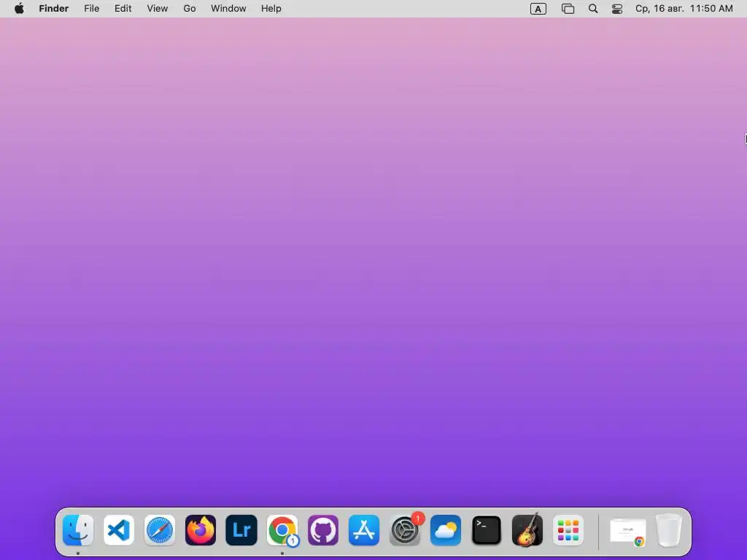Restore the minimized Chrome window thumbnail

click(628, 532)
